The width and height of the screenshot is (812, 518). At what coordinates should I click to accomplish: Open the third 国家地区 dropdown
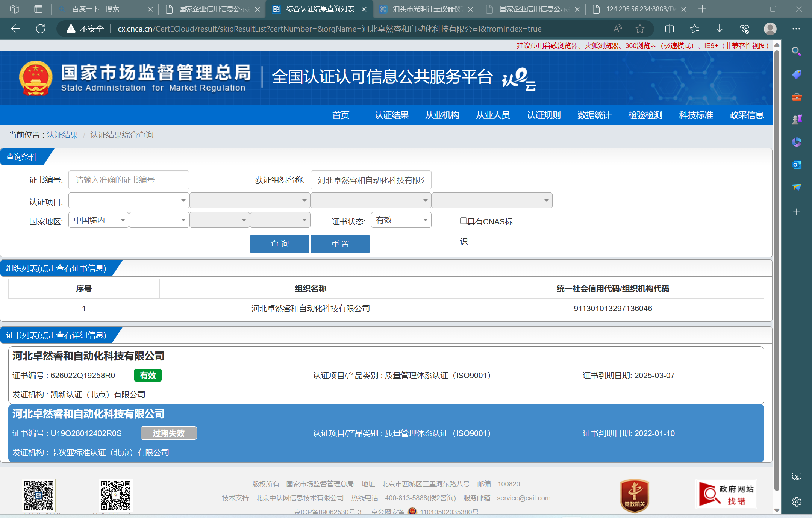[x=220, y=220]
